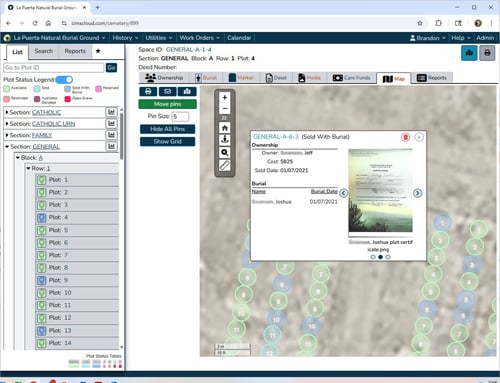The width and height of the screenshot is (500, 383).
Task: Delete popup record with red trash icon
Action: coord(405,137)
